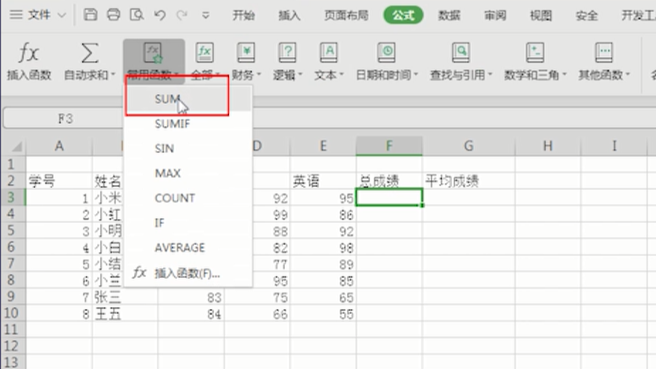This screenshot has height=369, width=656.
Task: Click the Undo arrow
Action: click(159, 15)
